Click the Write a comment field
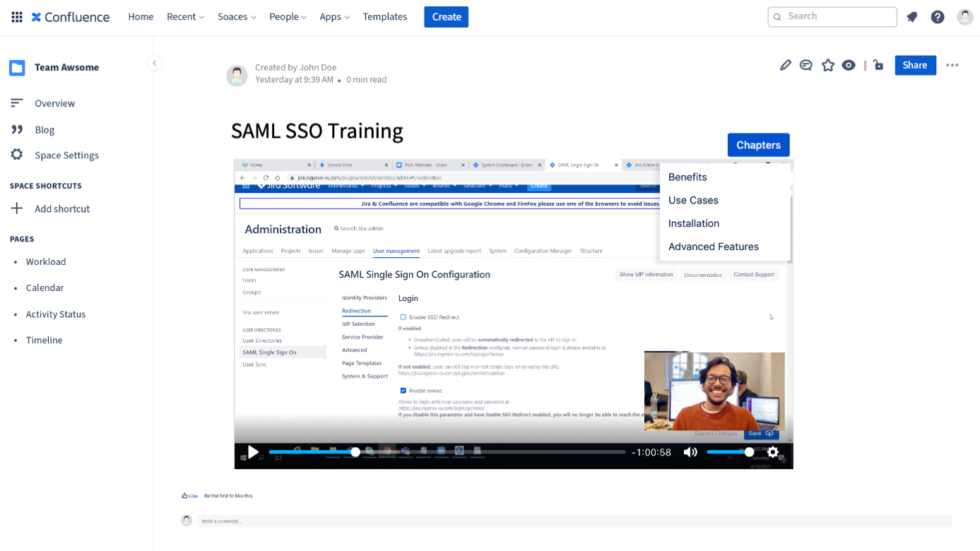 click(576, 521)
